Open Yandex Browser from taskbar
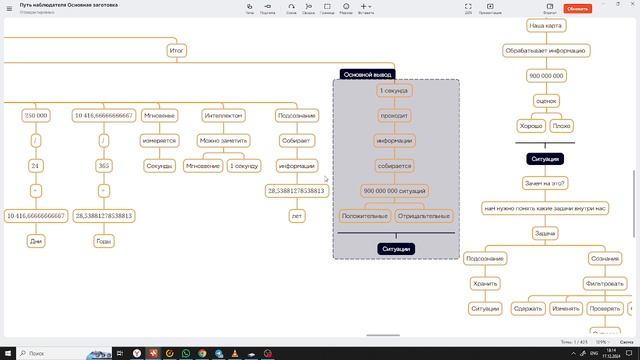Image resolution: width=640 pixels, height=360 pixels. click(x=137, y=353)
